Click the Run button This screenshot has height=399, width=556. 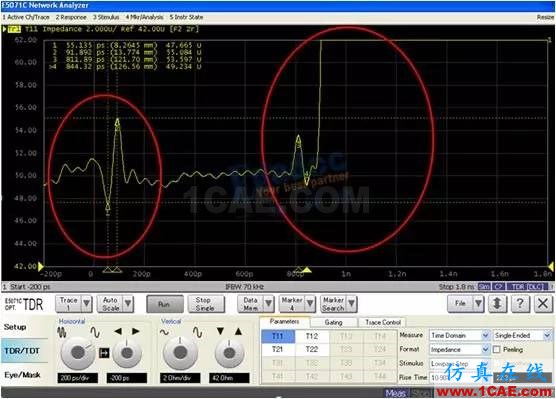coord(165,304)
